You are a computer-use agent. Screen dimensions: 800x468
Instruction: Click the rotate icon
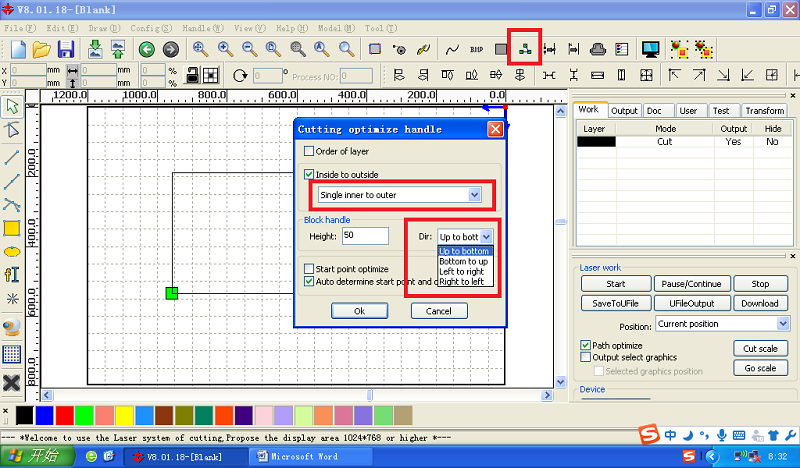pos(240,76)
